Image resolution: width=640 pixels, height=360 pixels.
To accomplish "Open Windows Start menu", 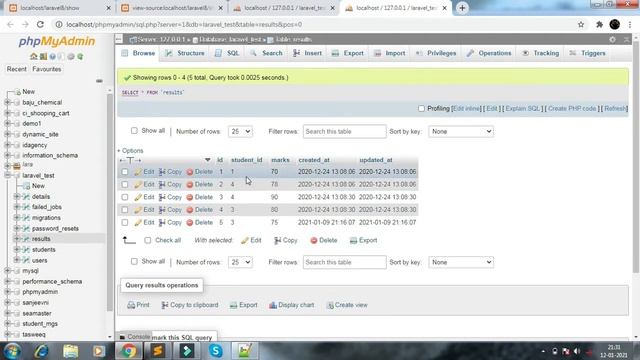I will tap(12, 351).
